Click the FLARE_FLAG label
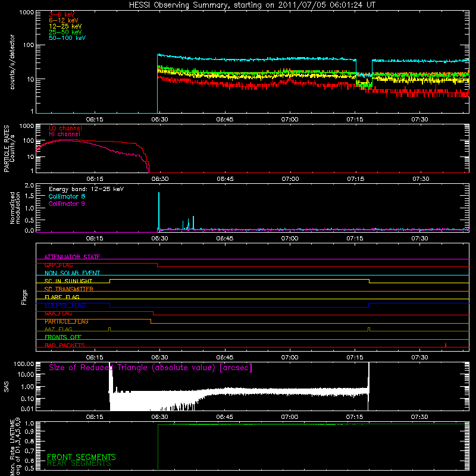 point(62,297)
